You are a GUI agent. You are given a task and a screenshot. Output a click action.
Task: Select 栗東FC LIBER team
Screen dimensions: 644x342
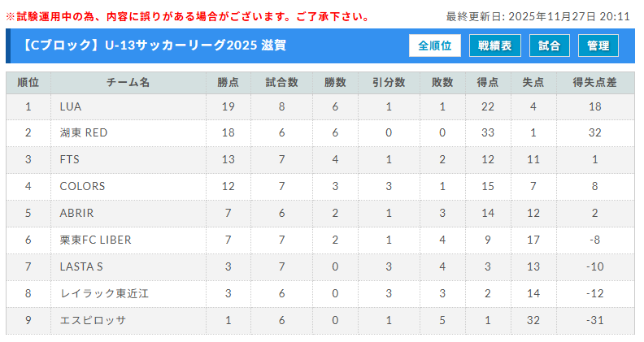[x=95, y=240]
